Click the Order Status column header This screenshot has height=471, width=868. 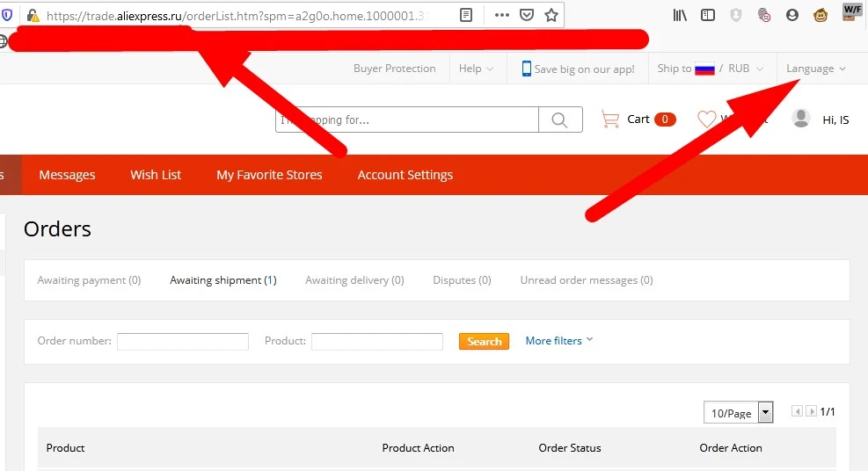coord(570,448)
